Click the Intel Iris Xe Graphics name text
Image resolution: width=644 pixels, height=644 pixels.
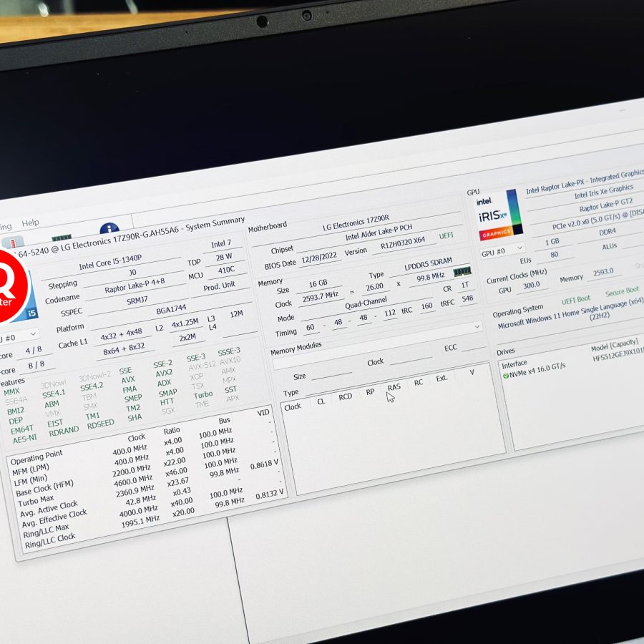[x=604, y=191]
